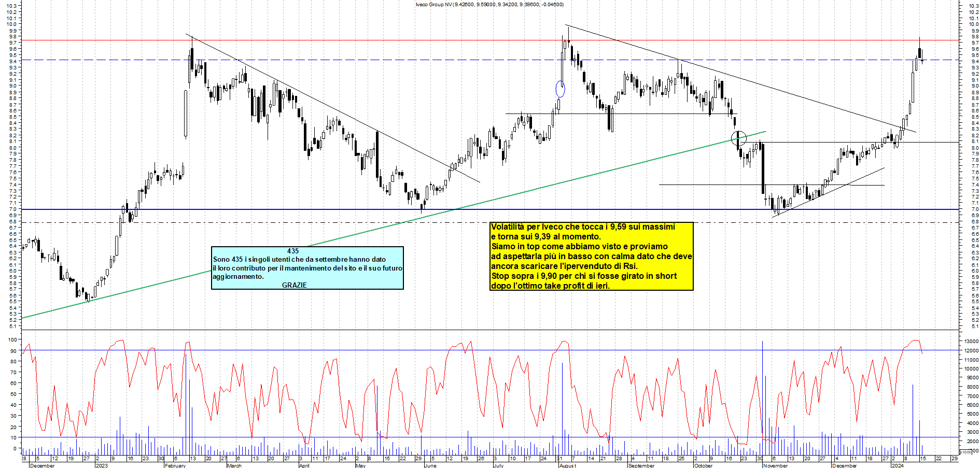Click the line 'il loro contributo per il mantenimento'

307,268
